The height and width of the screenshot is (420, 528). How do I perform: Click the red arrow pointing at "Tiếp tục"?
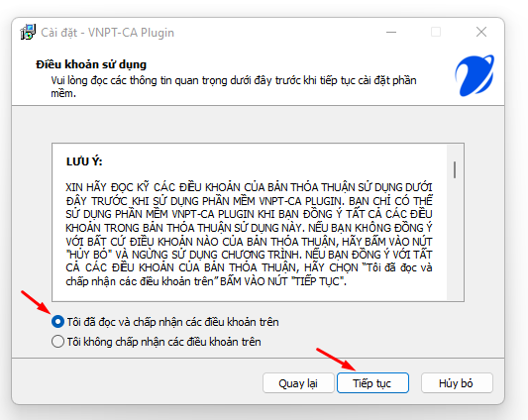point(336,360)
